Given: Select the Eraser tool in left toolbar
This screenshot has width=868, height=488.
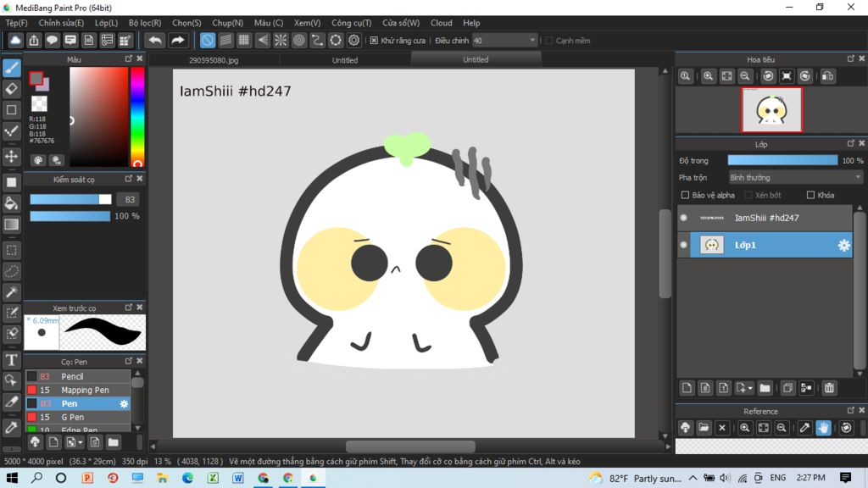Looking at the screenshot, I should click(x=12, y=88).
